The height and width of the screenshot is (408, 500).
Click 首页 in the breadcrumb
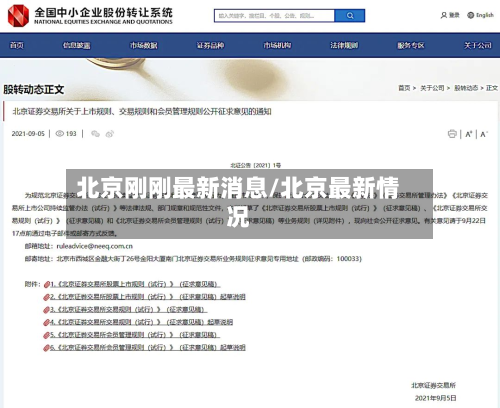[404, 88]
